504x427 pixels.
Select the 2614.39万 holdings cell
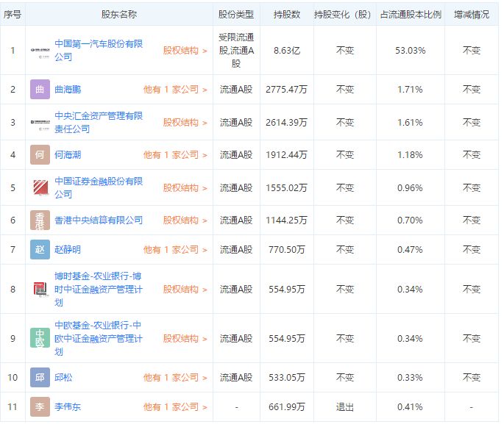287,123
